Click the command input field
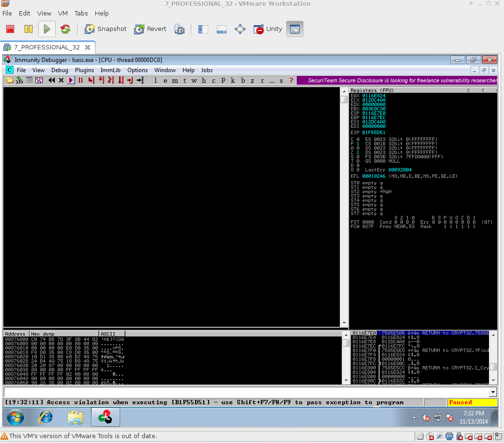Image resolution: width=504 pixels, height=443 pixels. (246, 392)
